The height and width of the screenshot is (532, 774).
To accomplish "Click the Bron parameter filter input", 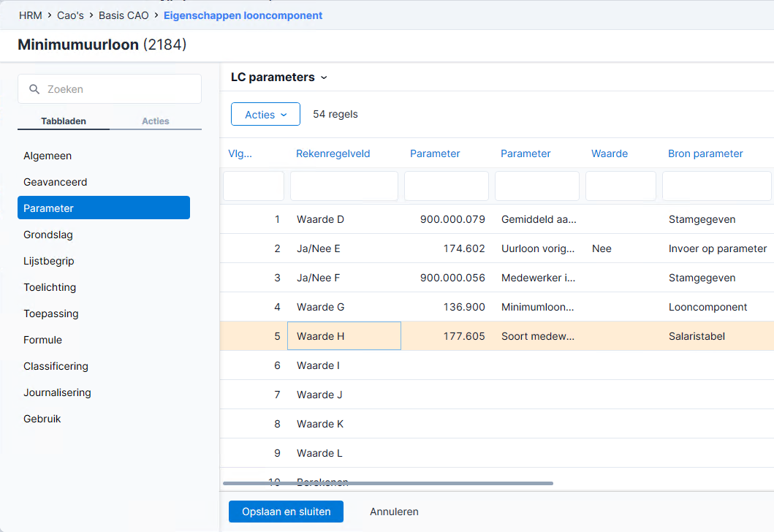I will (717, 186).
